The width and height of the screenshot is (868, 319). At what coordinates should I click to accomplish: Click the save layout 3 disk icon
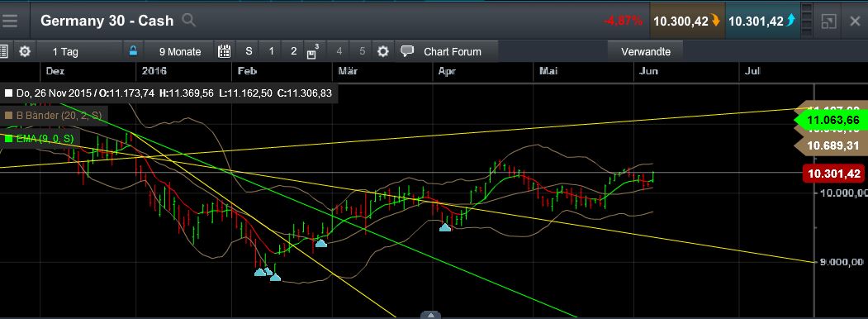(x=313, y=52)
